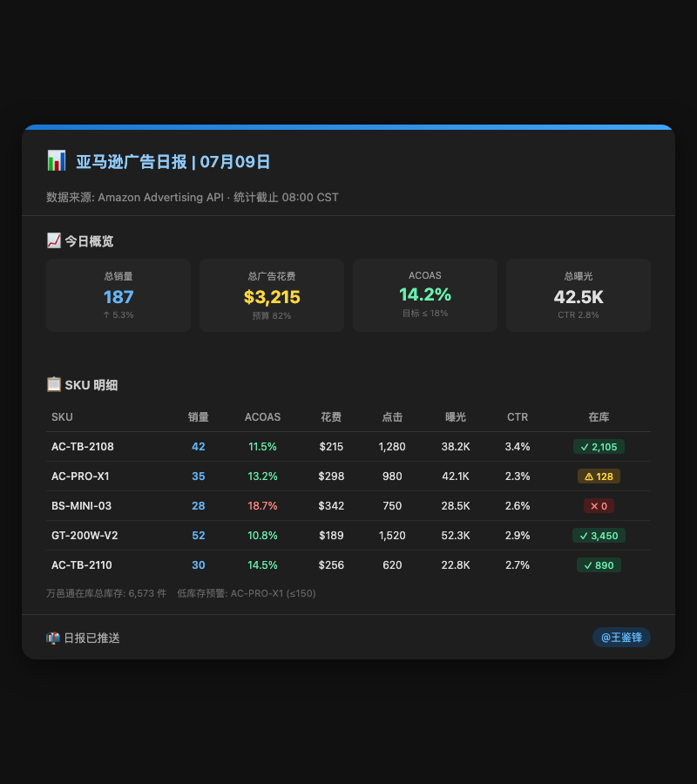Select the ACOAS 14.2% overview card

(x=425, y=295)
